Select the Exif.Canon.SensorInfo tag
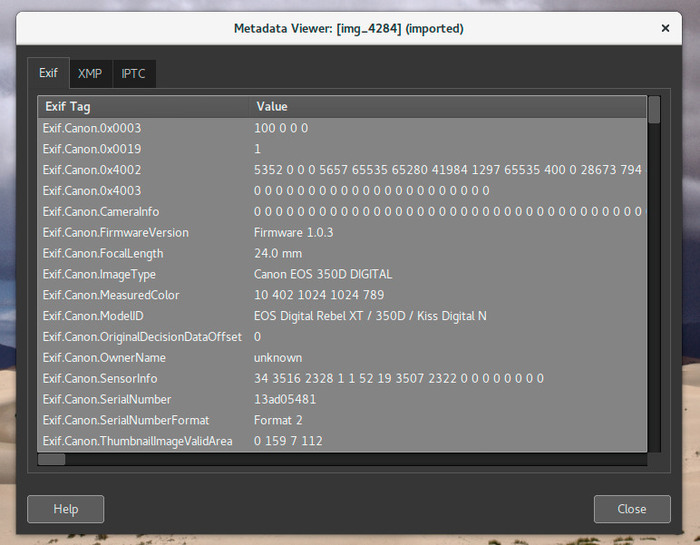The height and width of the screenshot is (545, 700). tap(100, 379)
